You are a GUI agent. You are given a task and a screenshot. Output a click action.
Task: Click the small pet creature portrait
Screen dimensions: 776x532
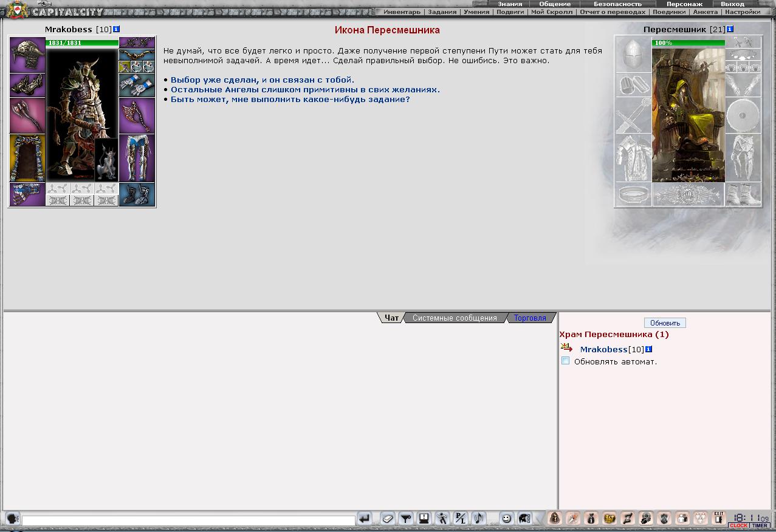(x=106, y=160)
